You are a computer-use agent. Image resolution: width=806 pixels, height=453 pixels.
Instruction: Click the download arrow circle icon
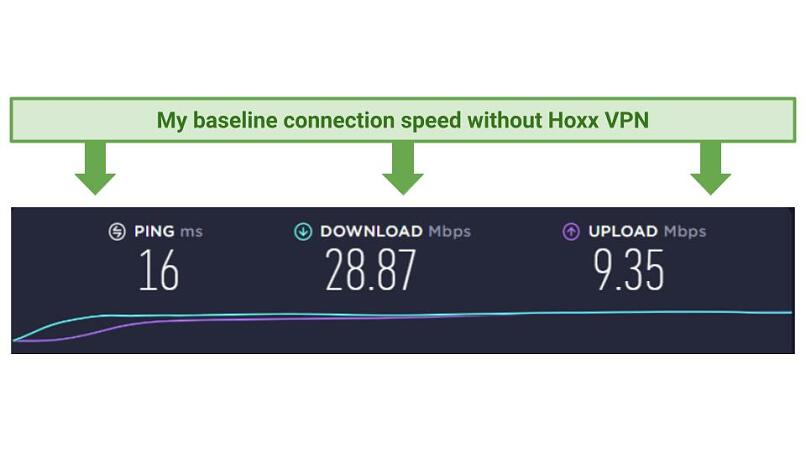[x=303, y=231]
